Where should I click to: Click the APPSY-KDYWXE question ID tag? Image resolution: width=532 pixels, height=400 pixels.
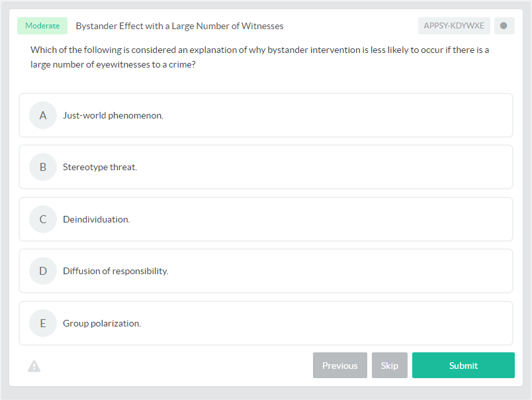pyautogui.click(x=454, y=26)
